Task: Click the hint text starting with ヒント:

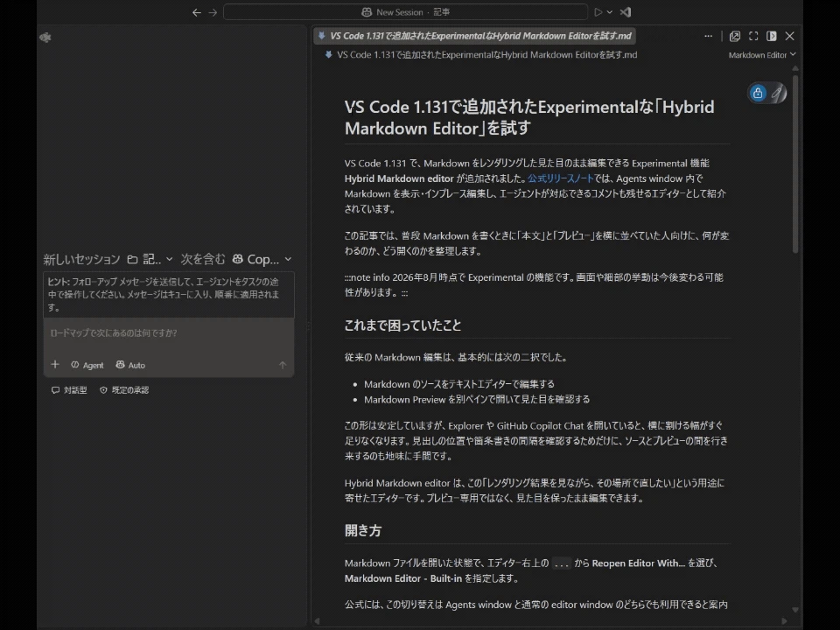Action: (164, 295)
